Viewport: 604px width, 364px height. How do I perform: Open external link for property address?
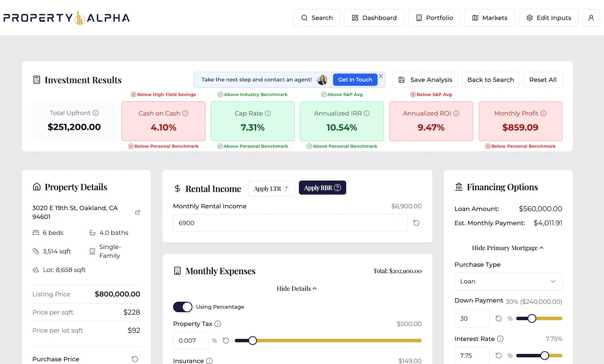coord(137,212)
